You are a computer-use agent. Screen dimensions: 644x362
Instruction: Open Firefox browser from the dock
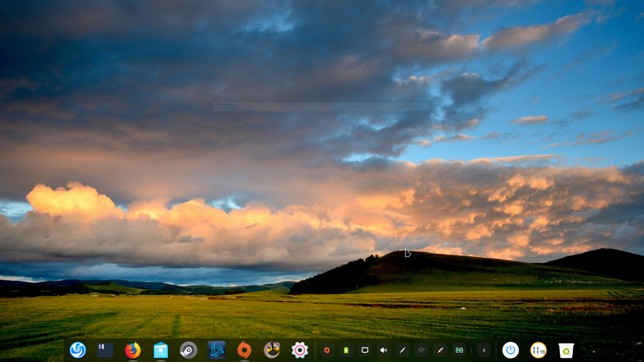pyautogui.click(x=133, y=350)
